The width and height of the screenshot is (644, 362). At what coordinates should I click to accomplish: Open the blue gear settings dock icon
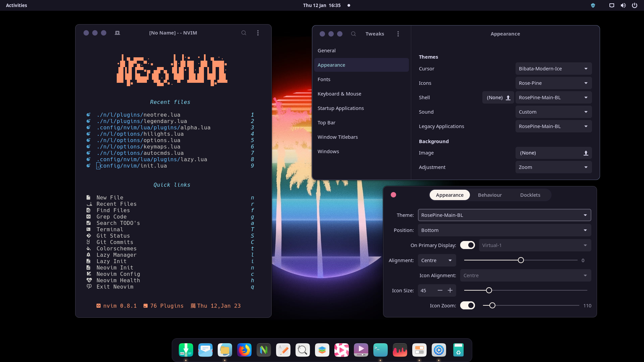(x=439, y=350)
